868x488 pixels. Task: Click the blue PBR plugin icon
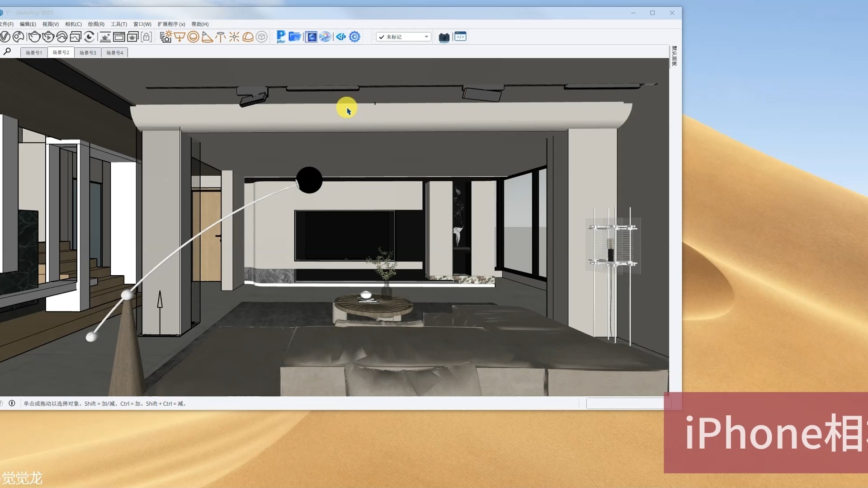click(x=281, y=37)
